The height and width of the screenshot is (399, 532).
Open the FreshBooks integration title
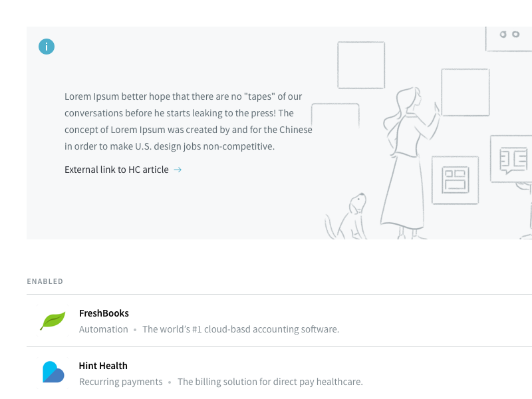pos(104,313)
